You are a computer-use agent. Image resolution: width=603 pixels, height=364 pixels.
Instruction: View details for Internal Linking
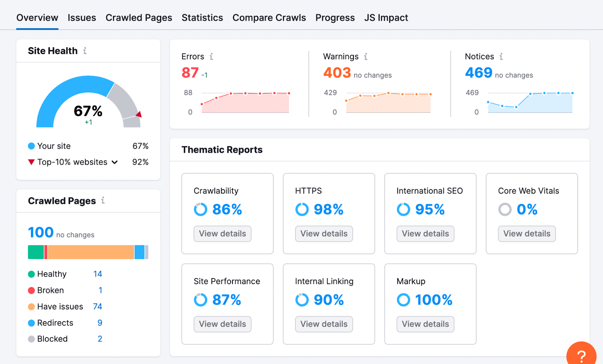pos(323,324)
